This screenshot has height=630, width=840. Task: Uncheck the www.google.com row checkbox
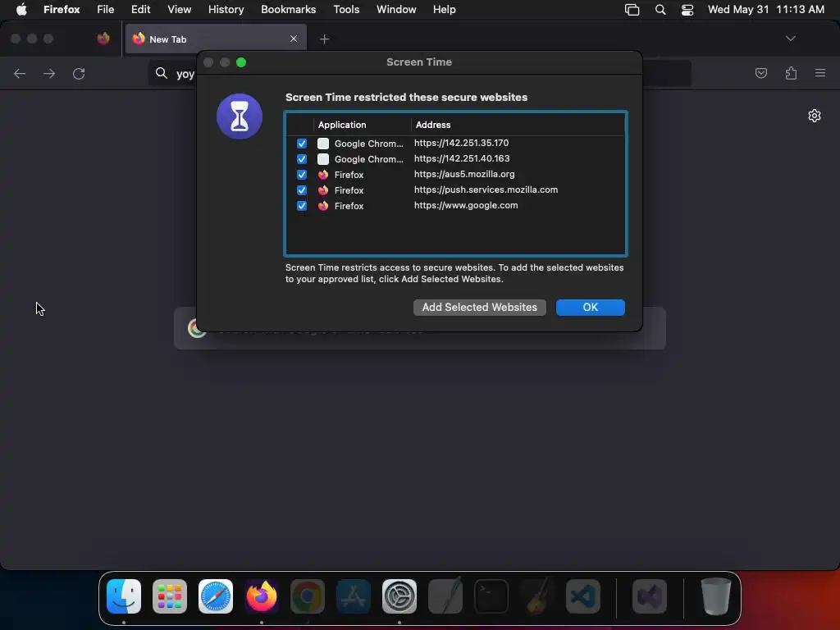[302, 206]
